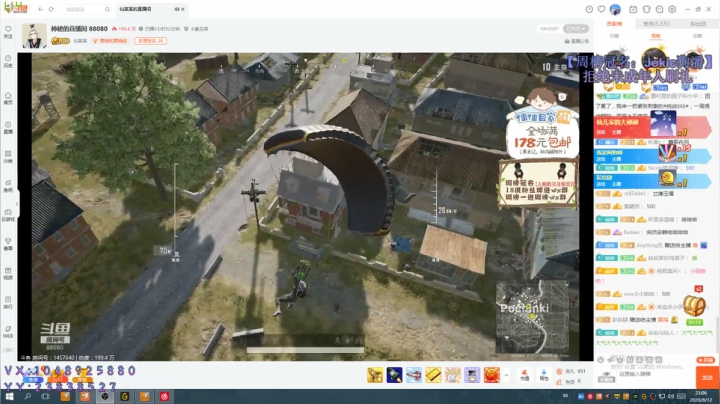Screen dimensions: 720x404
Task: Close the open live room tab
Action: click(183, 9)
